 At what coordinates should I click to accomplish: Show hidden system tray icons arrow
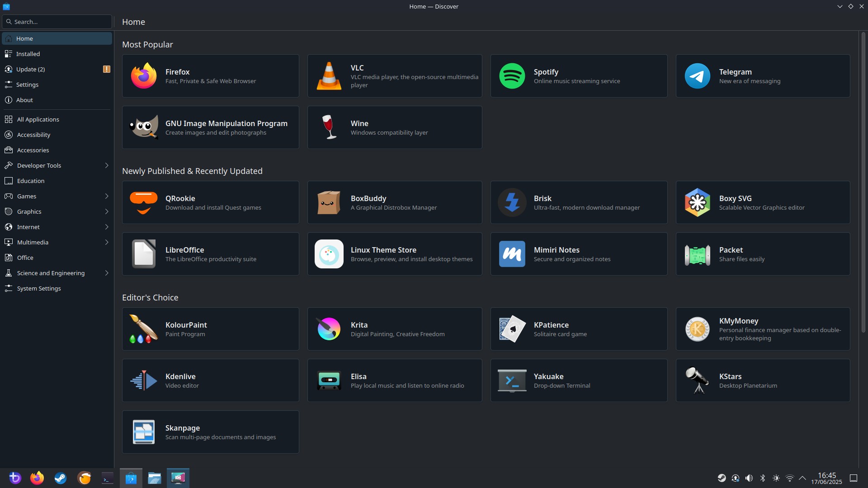tap(802, 478)
